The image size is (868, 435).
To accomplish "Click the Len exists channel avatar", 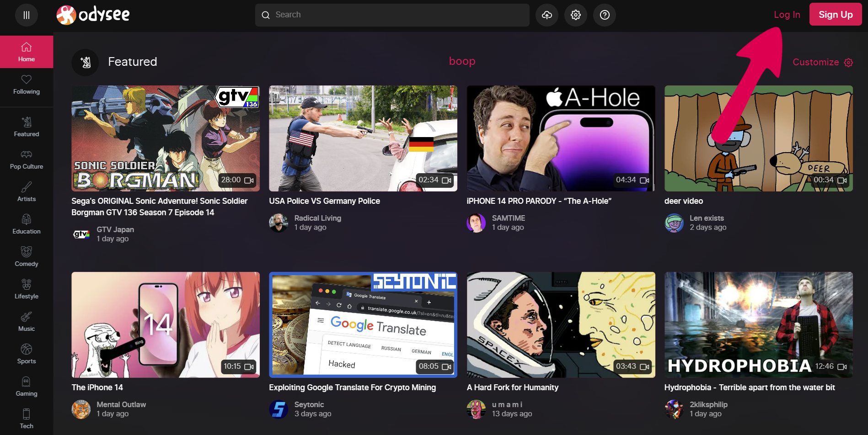I will pyautogui.click(x=674, y=223).
